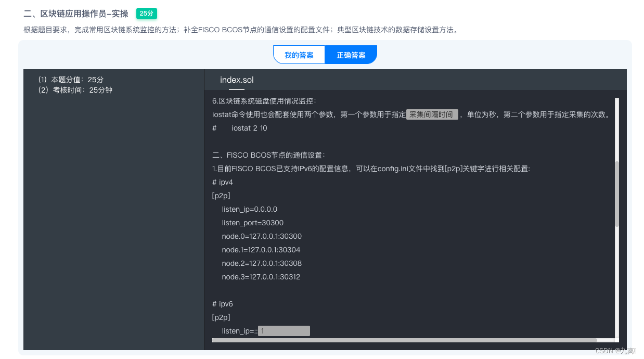Viewport: 644px width, 359px height.
Task: Click the node.0=127.0.0.1:30300 entry
Action: tap(261, 236)
